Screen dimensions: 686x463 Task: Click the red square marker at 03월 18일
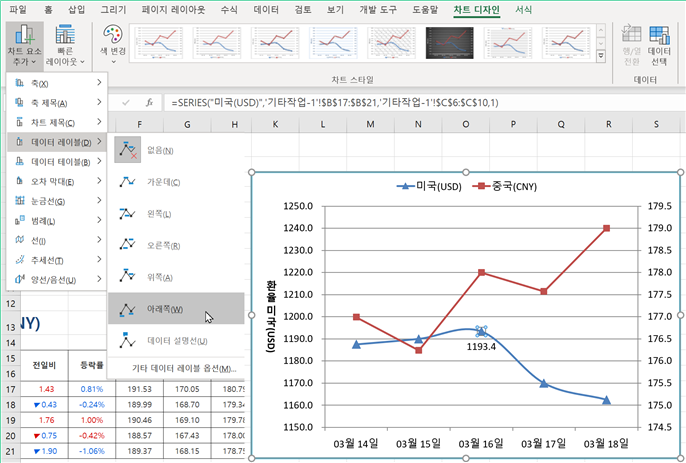[x=606, y=228]
